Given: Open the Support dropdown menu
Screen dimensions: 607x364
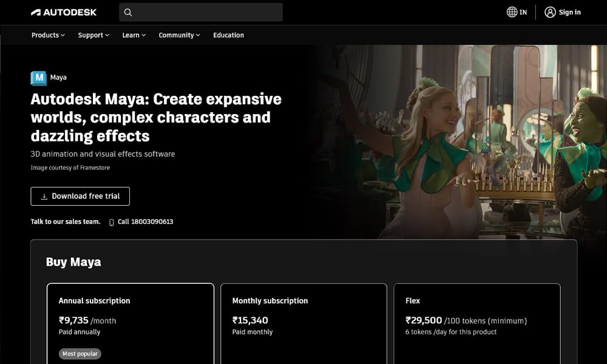Looking at the screenshot, I should tap(93, 35).
